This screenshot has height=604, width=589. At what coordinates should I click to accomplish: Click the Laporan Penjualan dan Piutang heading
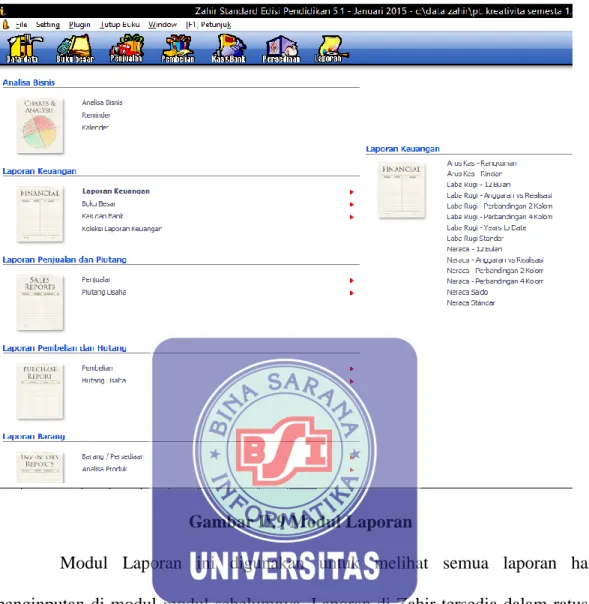[64, 260]
